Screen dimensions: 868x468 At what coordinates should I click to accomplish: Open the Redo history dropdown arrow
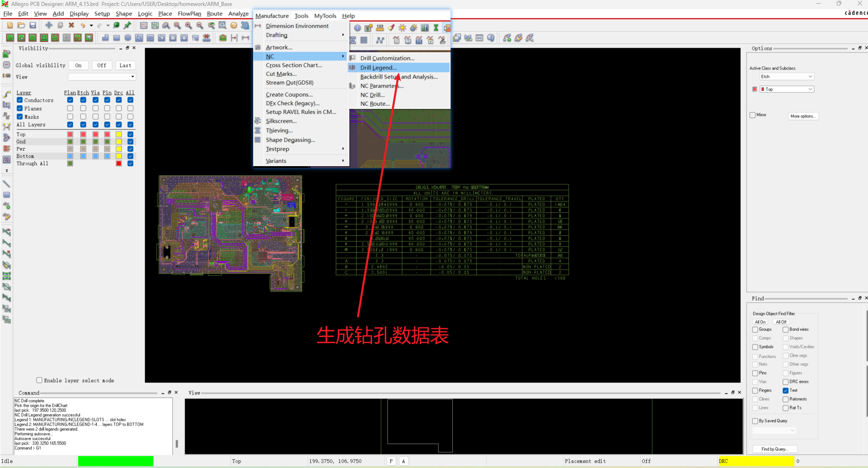(x=108, y=25)
